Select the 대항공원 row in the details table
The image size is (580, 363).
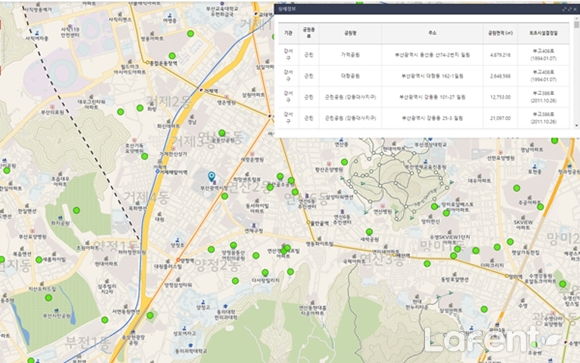[424, 76]
